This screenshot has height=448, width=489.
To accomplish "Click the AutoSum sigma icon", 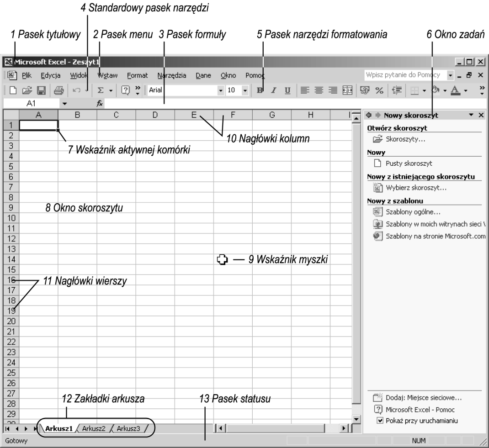I will click(101, 90).
